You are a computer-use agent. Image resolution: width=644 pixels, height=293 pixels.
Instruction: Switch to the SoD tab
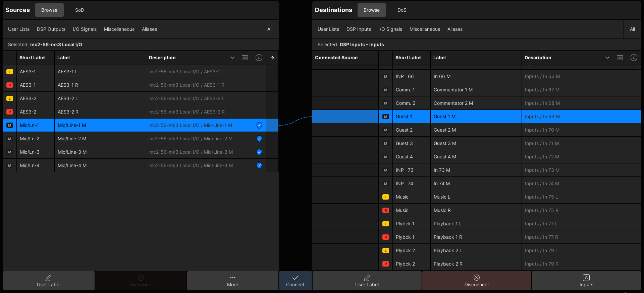point(79,10)
